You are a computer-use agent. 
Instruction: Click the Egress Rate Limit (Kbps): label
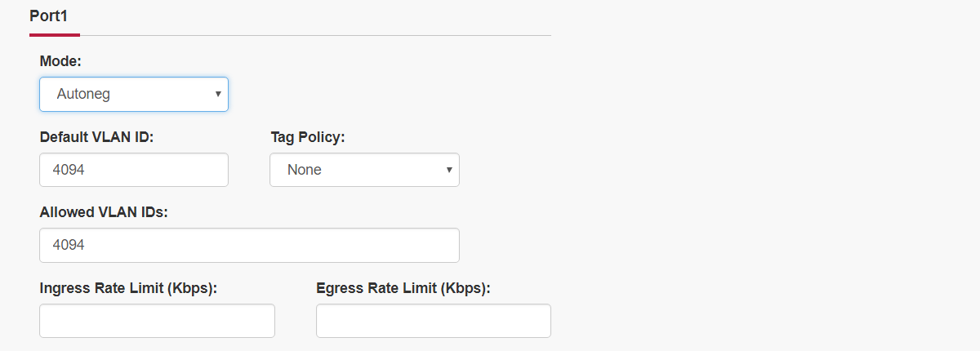403,288
